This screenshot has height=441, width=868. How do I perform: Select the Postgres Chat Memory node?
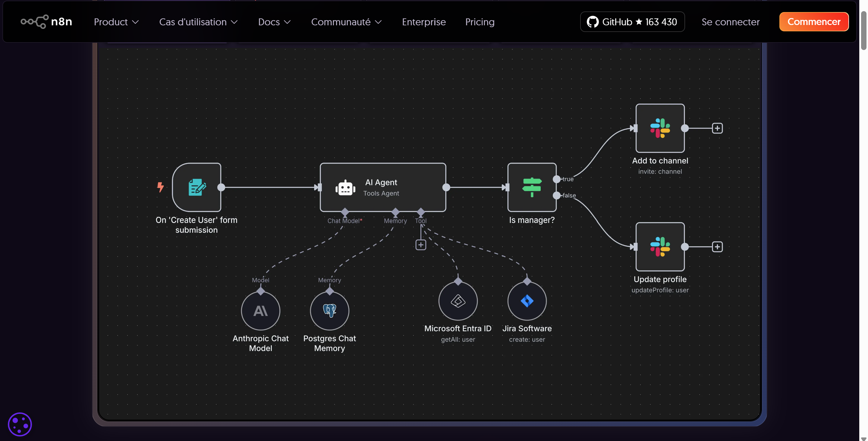click(329, 311)
